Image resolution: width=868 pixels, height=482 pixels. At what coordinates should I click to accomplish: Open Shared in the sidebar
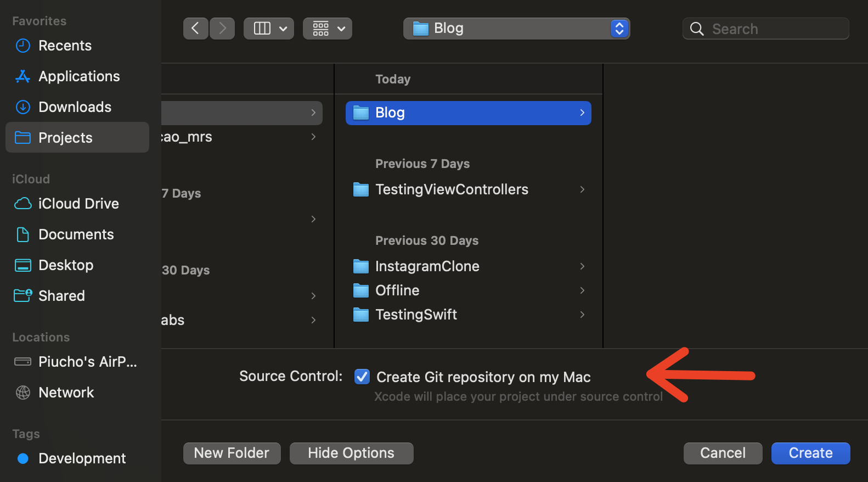pos(77,296)
